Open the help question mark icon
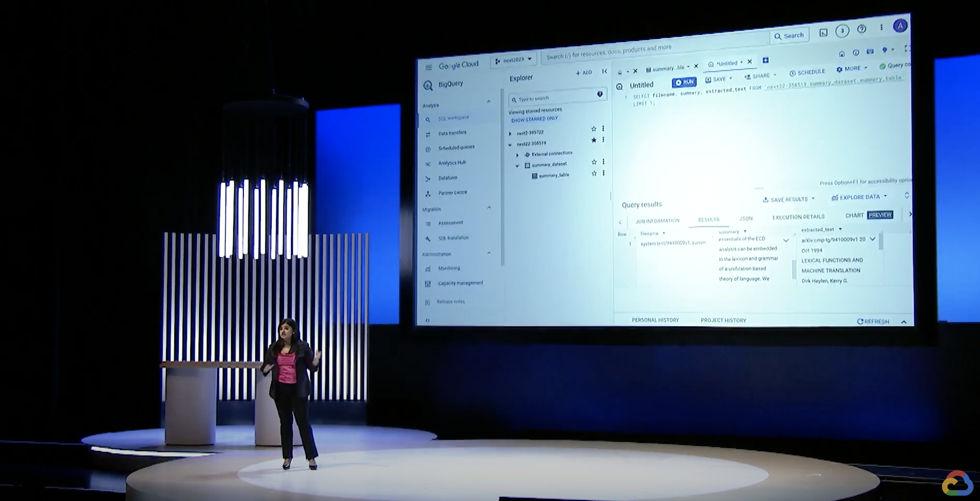The image size is (980, 501). [861, 29]
